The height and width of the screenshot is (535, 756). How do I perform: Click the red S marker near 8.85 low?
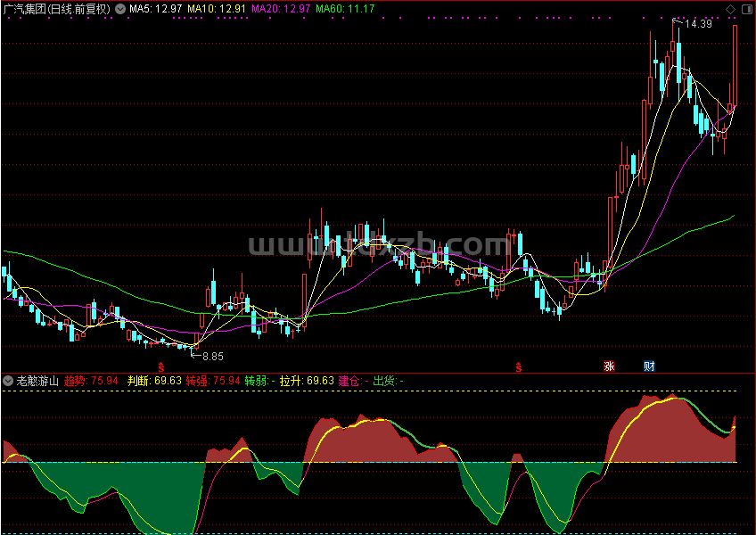pos(161,367)
